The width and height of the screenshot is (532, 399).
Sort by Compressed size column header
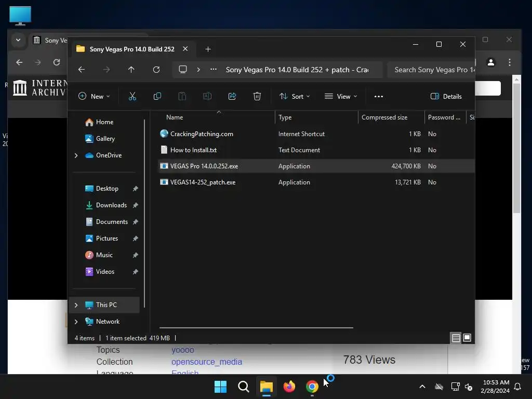click(x=391, y=117)
